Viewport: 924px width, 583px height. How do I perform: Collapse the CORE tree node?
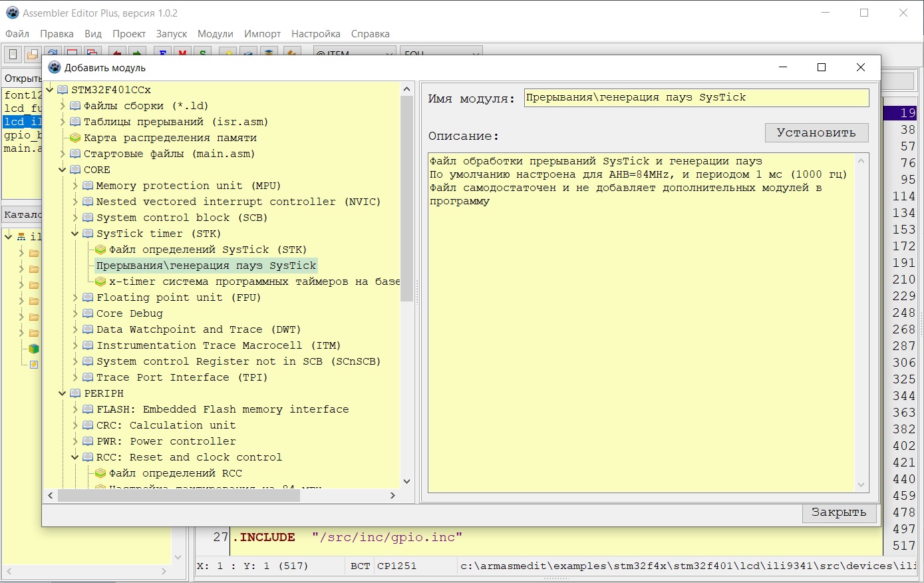click(63, 170)
